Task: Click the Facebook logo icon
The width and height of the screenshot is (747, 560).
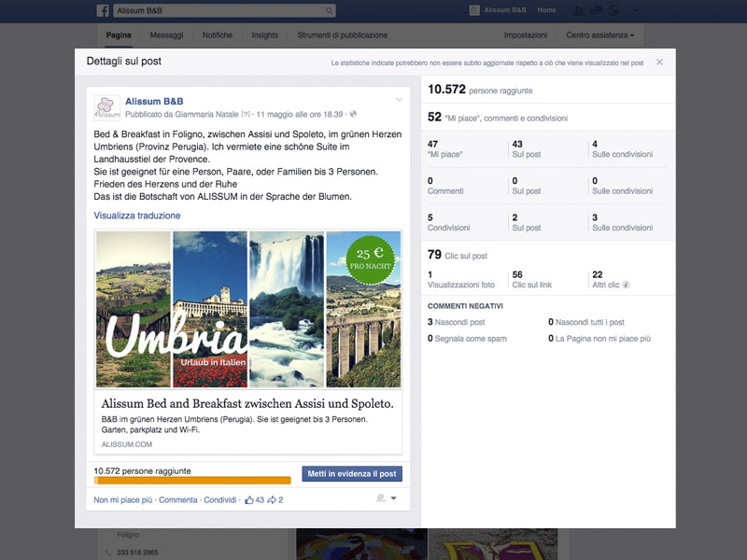Action: [x=103, y=10]
